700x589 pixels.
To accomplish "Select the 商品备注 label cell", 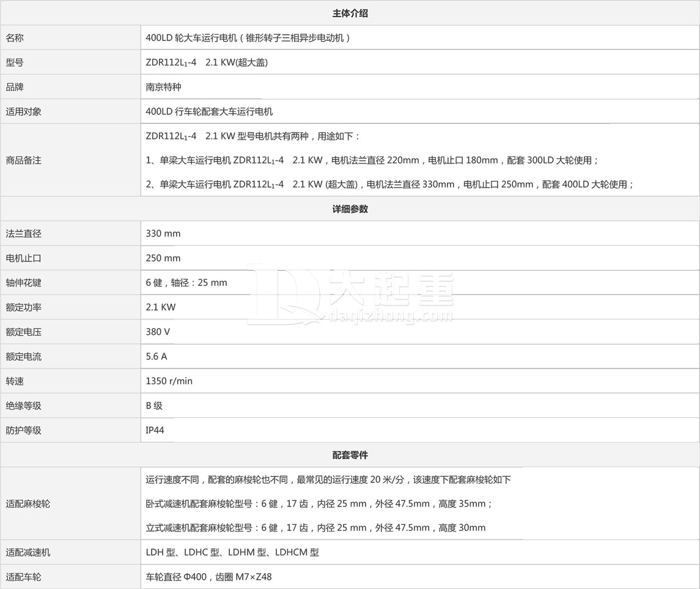I will [70, 160].
